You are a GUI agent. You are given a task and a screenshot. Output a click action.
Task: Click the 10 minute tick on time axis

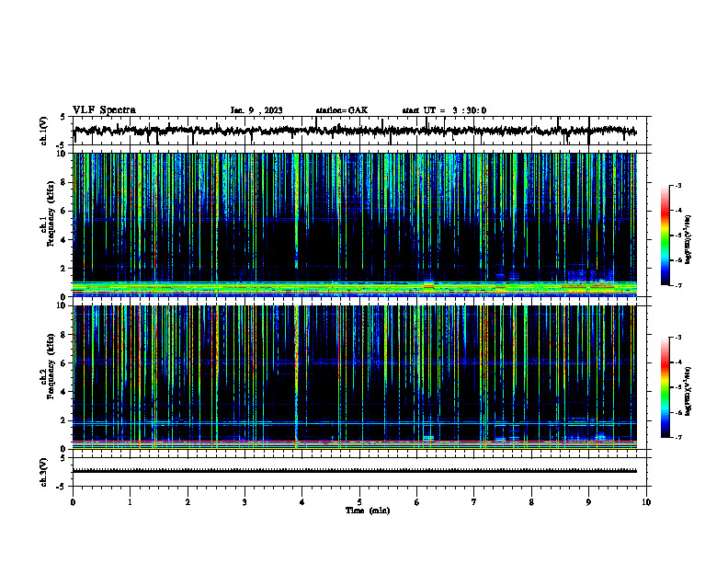tap(646, 502)
